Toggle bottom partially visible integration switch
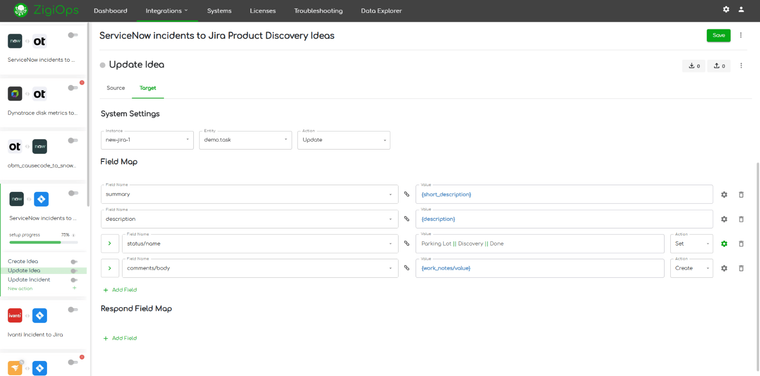 tap(73, 362)
